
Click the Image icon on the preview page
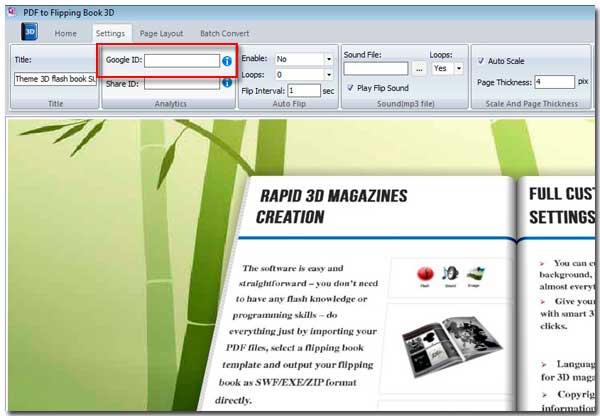click(476, 274)
